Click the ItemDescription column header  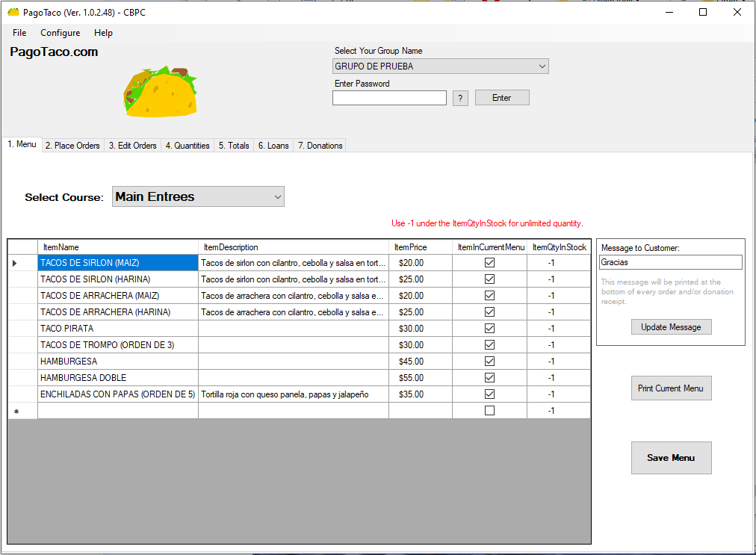click(x=294, y=247)
